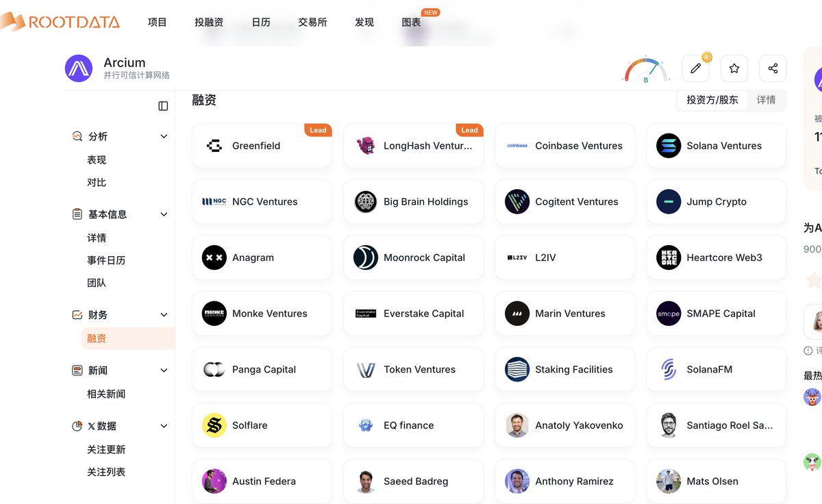Open the Everstake Capital investor card
The width and height of the screenshot is (822, 504).
[x=414, y=314]
